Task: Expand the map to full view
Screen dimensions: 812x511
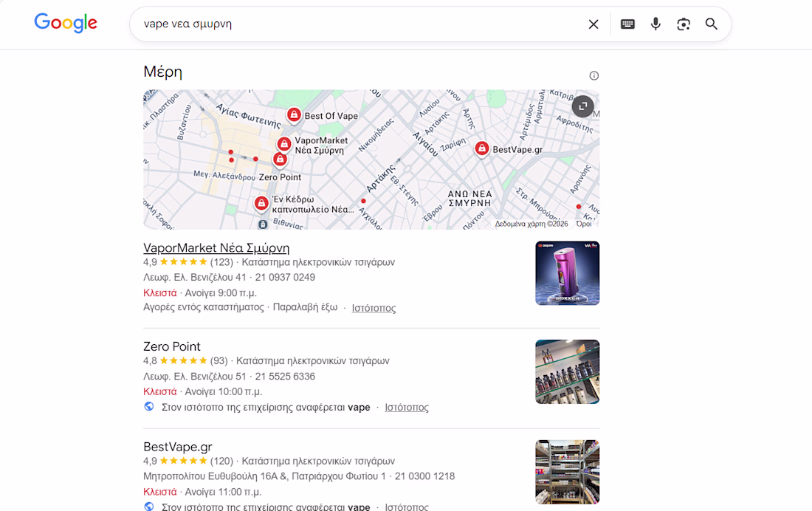Action: pyautogui.click(x=582, y=106)
